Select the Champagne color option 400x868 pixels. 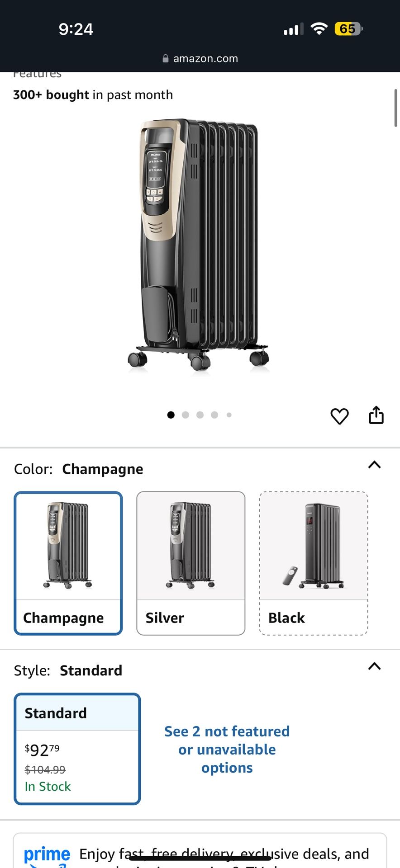click(68, 563)
